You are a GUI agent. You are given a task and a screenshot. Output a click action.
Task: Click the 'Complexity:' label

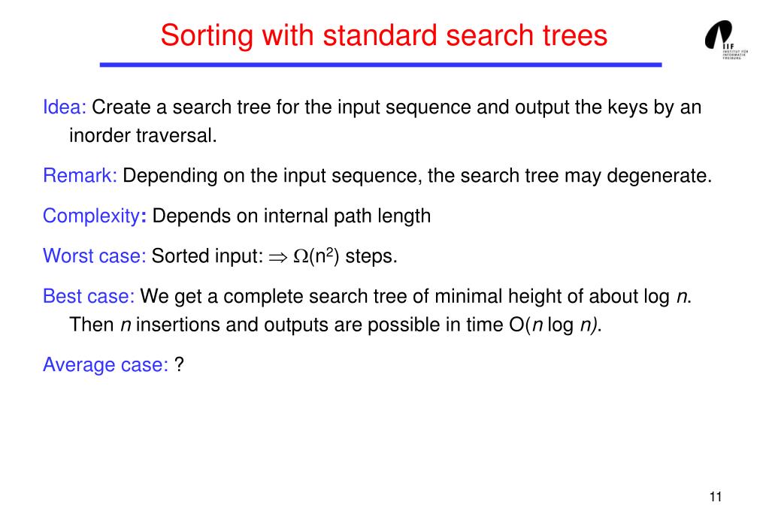click(x=95, y=216)
